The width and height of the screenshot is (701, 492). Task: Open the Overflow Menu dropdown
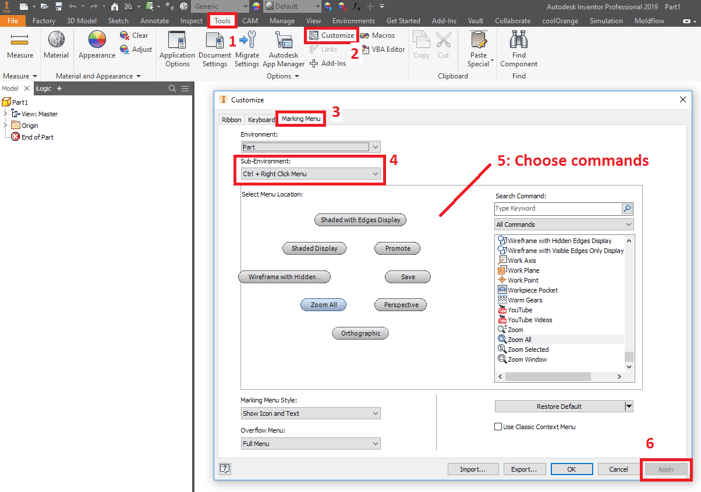click(310, 443)
